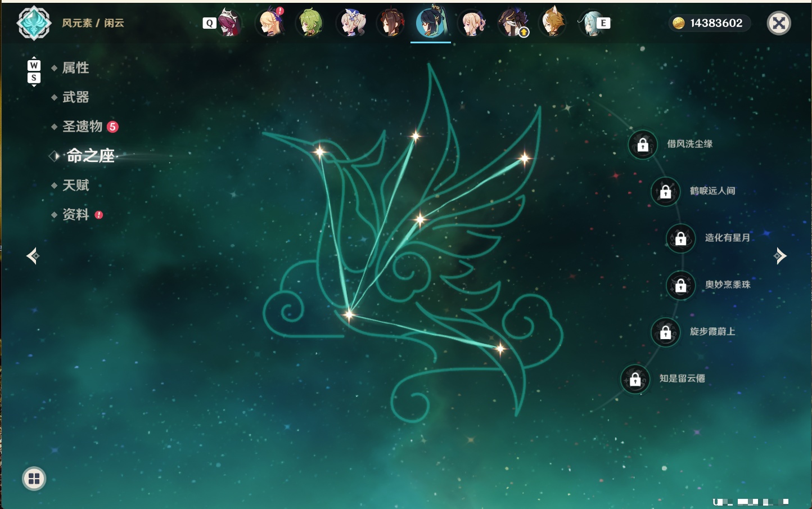Open the 属性 attributes menu

pyautogui.click(x=75, y=68)
